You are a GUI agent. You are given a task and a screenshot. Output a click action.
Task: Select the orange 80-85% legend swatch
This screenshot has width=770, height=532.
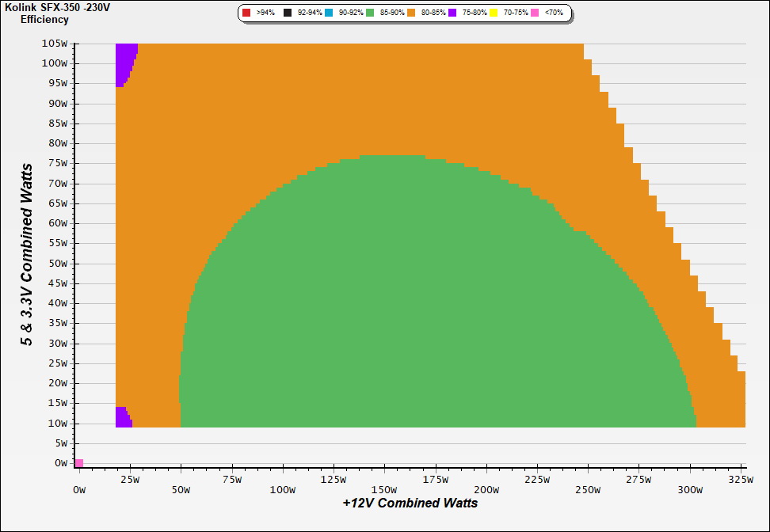tap(411, 13)
